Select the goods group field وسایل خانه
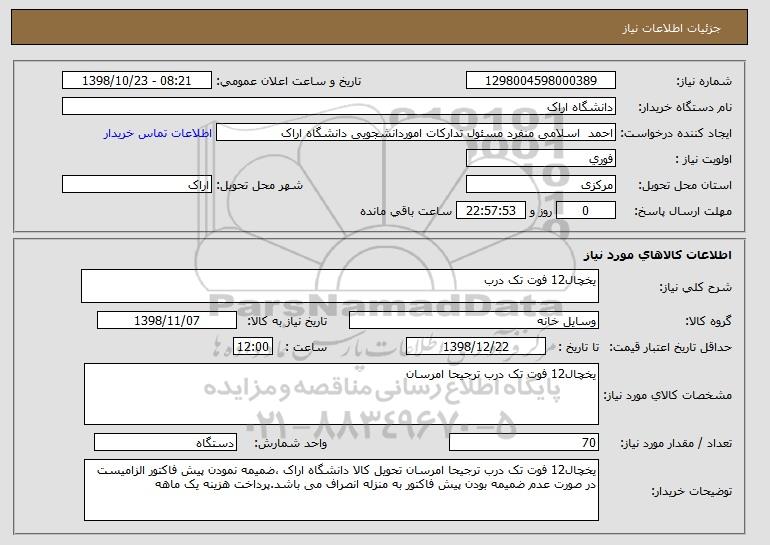The image size is (770, 545). click(x=474, y=321)
